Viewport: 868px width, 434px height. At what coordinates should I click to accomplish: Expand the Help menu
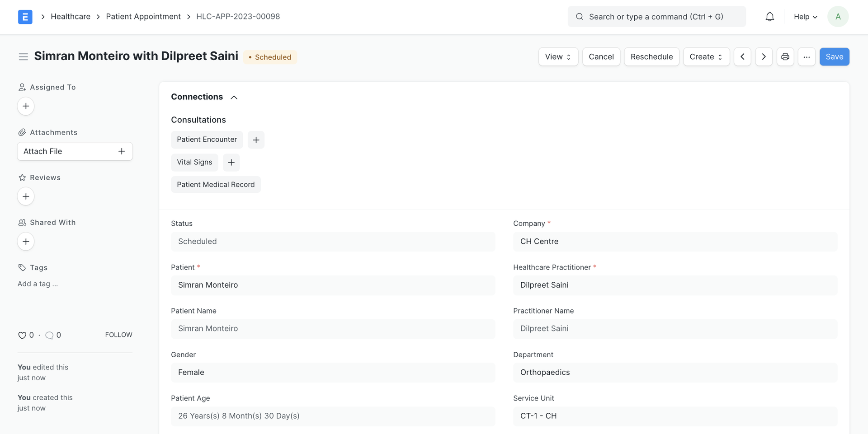805,17
